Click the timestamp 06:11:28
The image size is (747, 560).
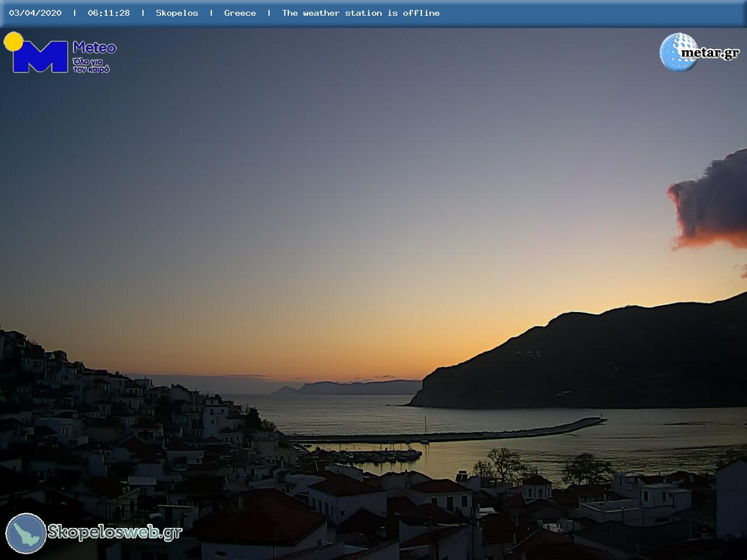tap(109, 13)
